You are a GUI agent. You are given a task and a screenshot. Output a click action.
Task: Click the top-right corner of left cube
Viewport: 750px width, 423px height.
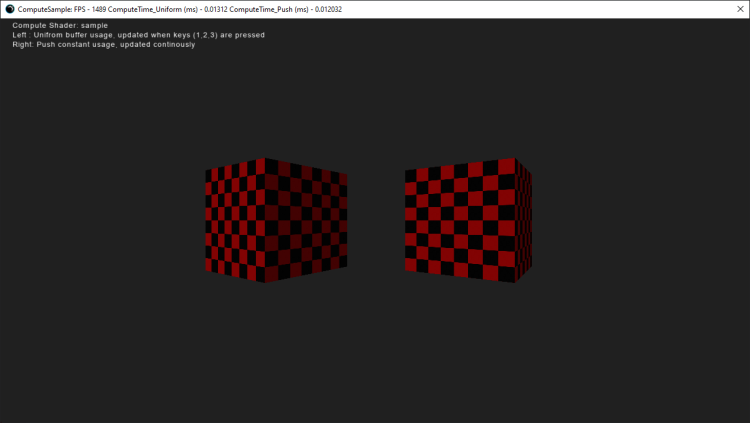(347, 173)
